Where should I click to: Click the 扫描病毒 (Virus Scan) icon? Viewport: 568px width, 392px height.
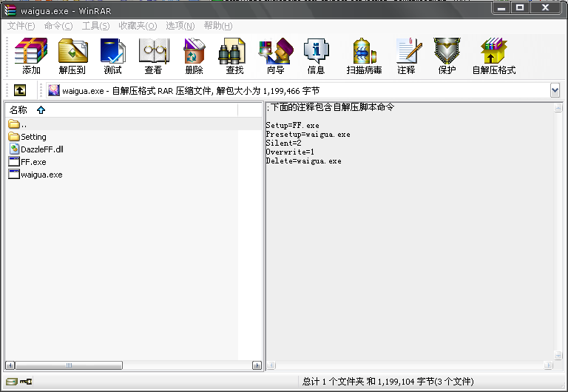coord(364,56)
